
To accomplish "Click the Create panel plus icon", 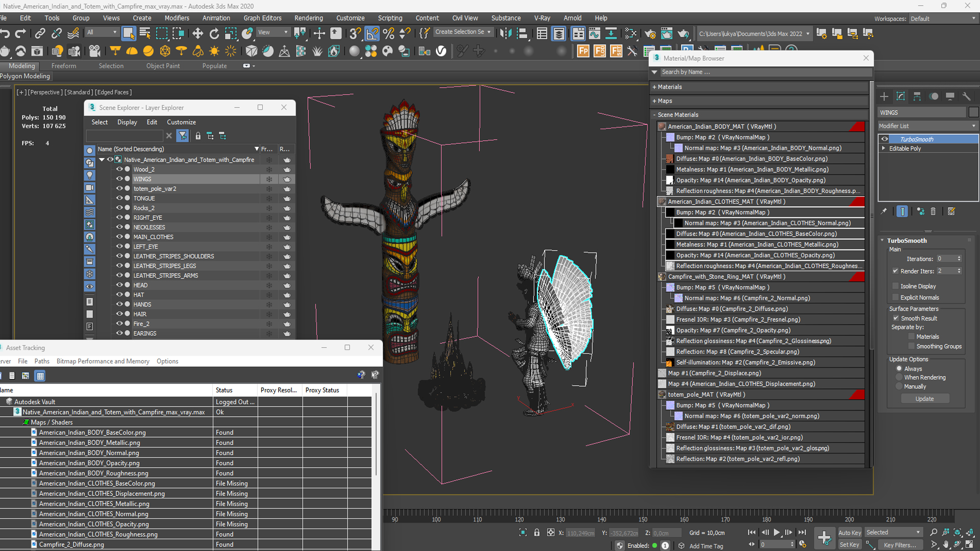I will pyautogui.click(x=885, y=96).
